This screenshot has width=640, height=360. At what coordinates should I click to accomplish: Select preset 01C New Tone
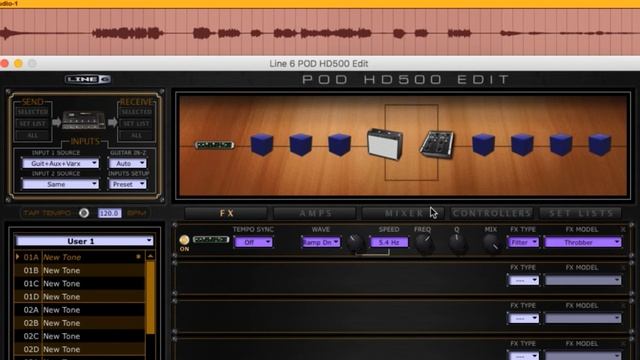[x=80, y=283]
